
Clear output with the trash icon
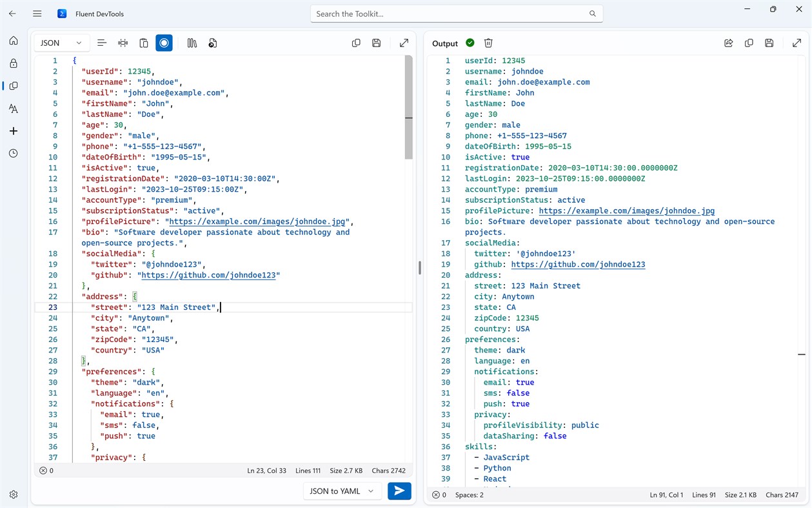(x=488, y=43)
